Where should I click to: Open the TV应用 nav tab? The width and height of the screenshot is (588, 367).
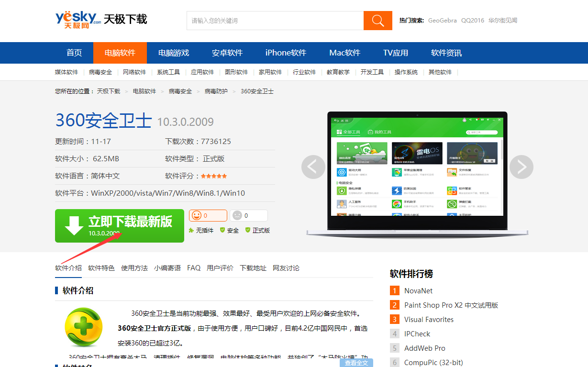[396, 53]
